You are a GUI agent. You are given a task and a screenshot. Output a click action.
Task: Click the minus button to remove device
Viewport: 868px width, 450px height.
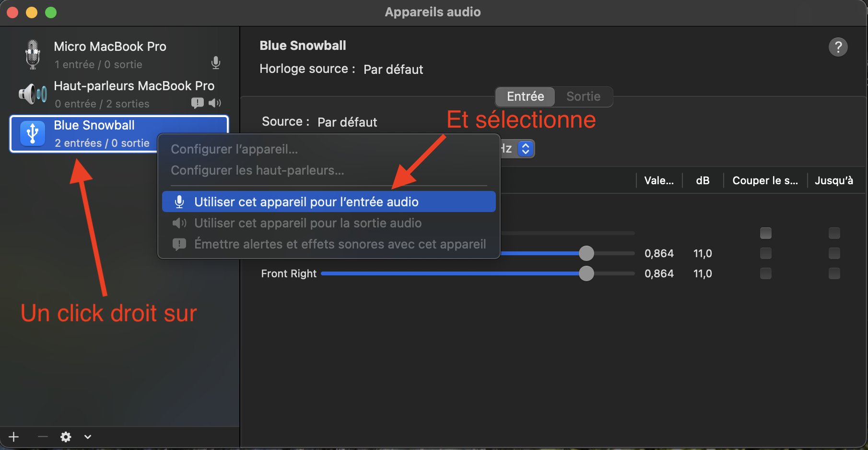coord(43,437)
